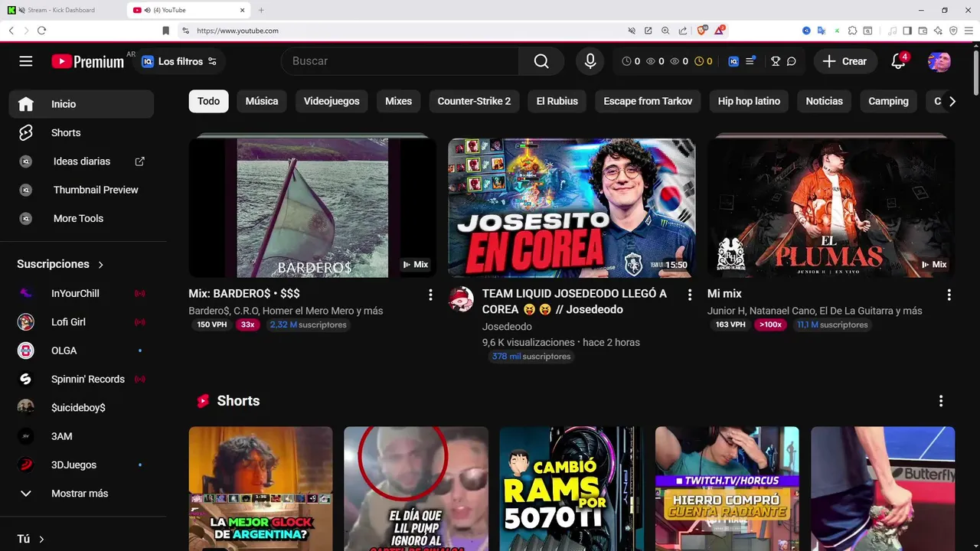Select the Todo filter chip
This screenshot has height=551, width=980.
click(x=208, y=101)
